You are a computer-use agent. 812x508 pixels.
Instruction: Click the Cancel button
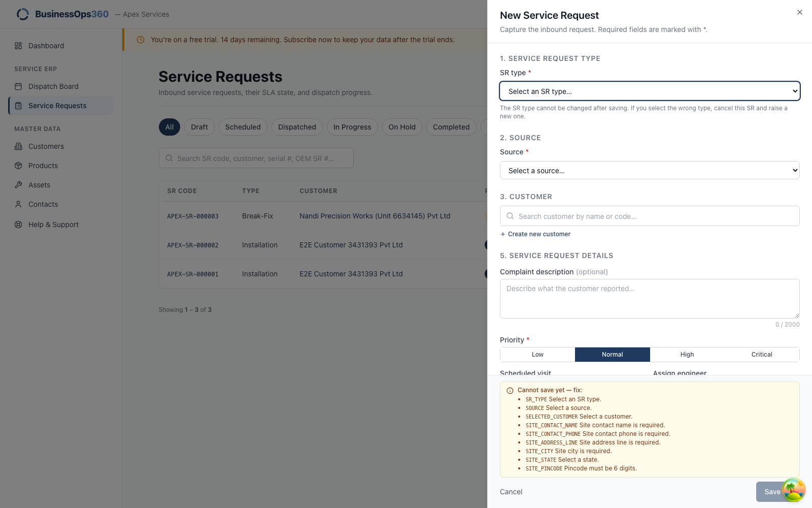[511, 492]
